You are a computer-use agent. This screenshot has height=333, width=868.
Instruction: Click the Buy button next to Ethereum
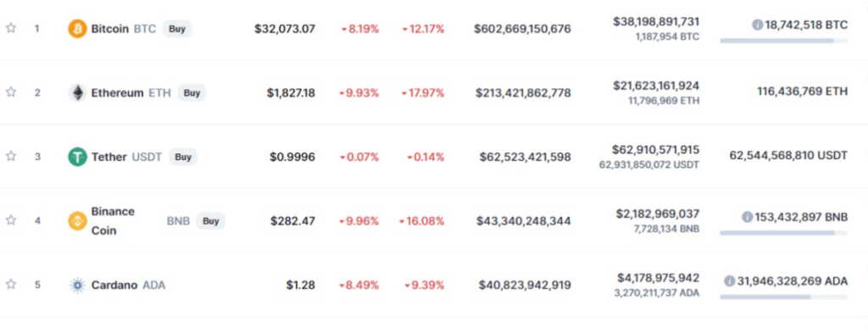[192, 93]
